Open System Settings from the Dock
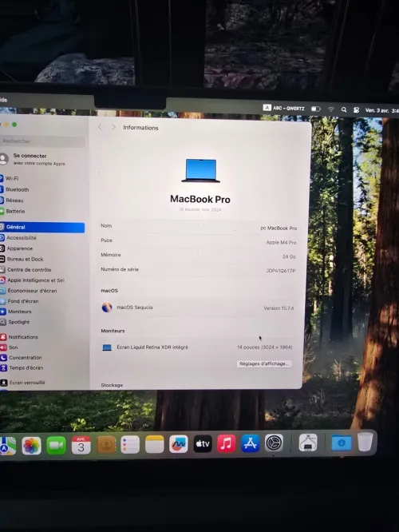This screenshot has width=399, height=532. coord(274,443)
